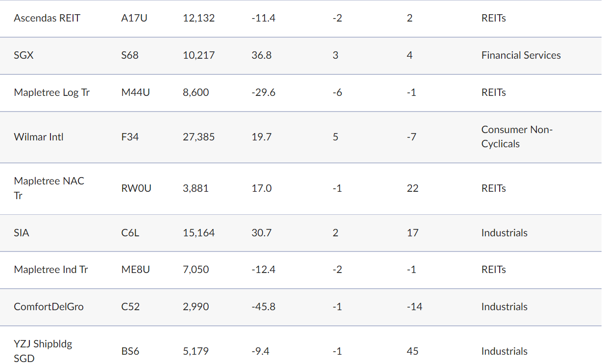604x364 pixels.
Task: Click the Mapletree NAC Tr name
Action: 49,188
